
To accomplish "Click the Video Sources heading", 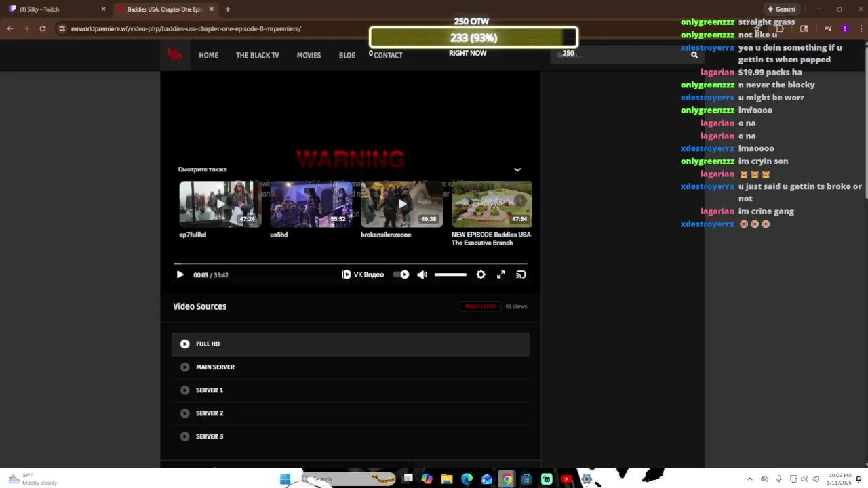I will click(x=199, y=306).
